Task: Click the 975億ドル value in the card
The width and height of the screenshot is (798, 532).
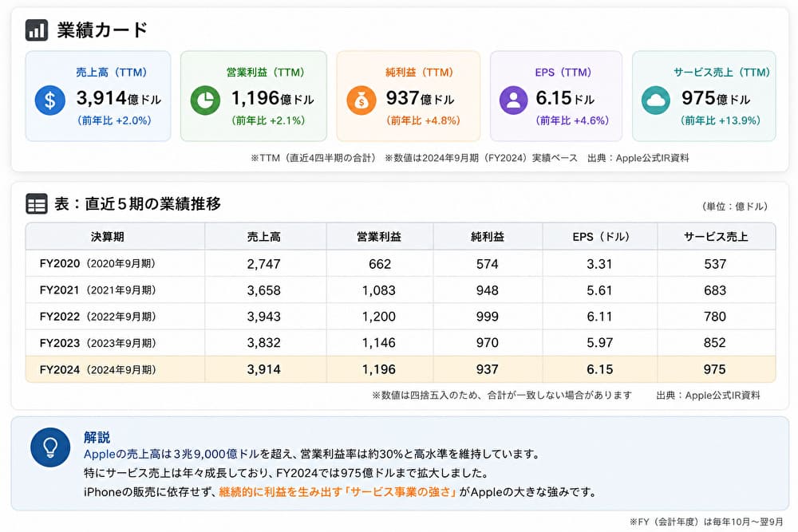Action: [716, 97]
